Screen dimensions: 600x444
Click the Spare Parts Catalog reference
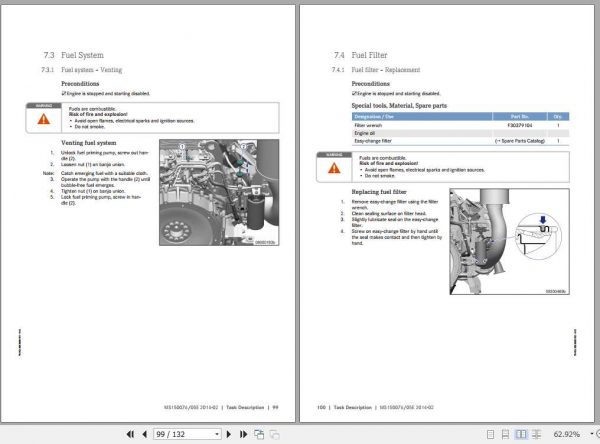520,141
